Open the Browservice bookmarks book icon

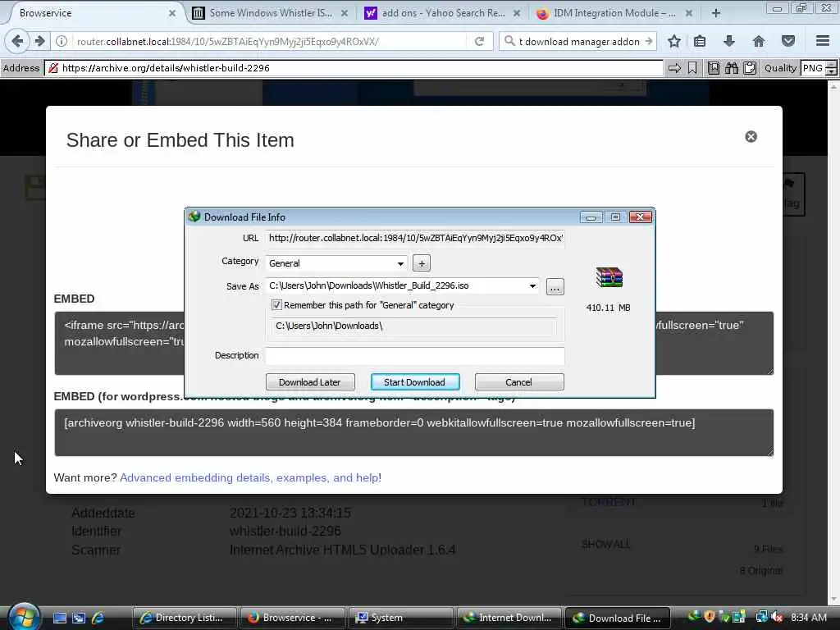(x=714, y=68)
